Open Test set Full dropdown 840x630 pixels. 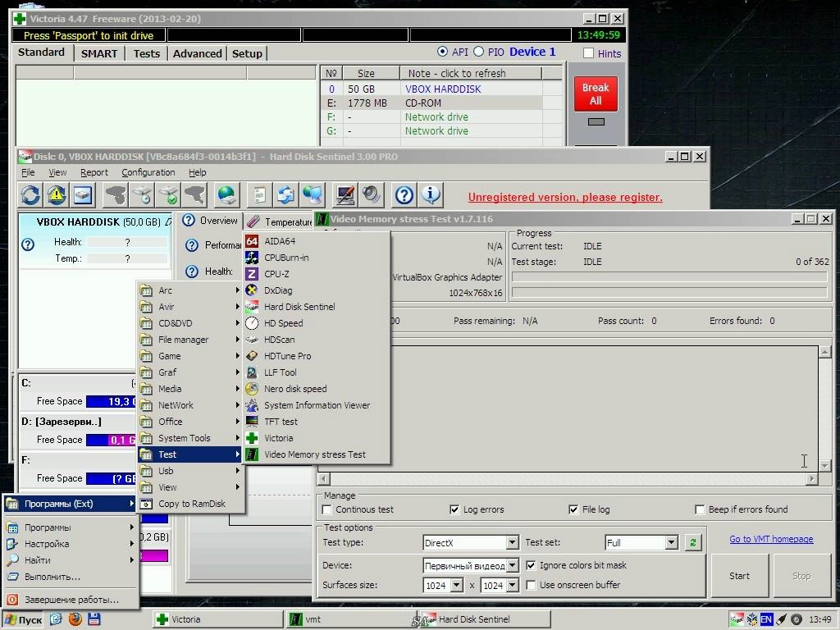[x=672, y=543]
